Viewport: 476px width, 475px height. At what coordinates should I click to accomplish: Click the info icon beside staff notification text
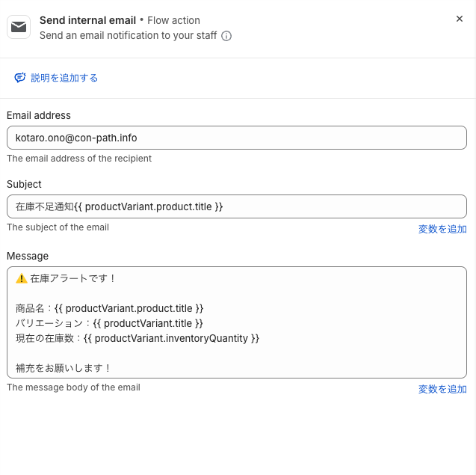[x=226, y=36]
